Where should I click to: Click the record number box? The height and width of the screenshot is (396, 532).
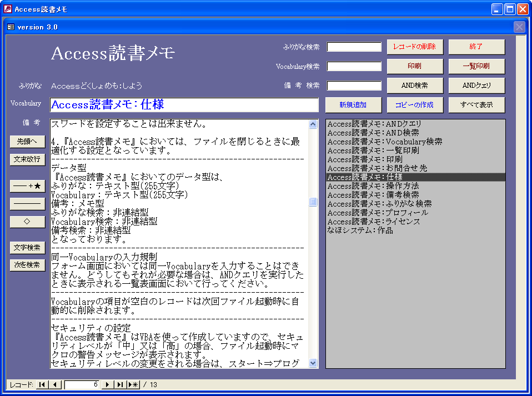click(x=82, y=384)
